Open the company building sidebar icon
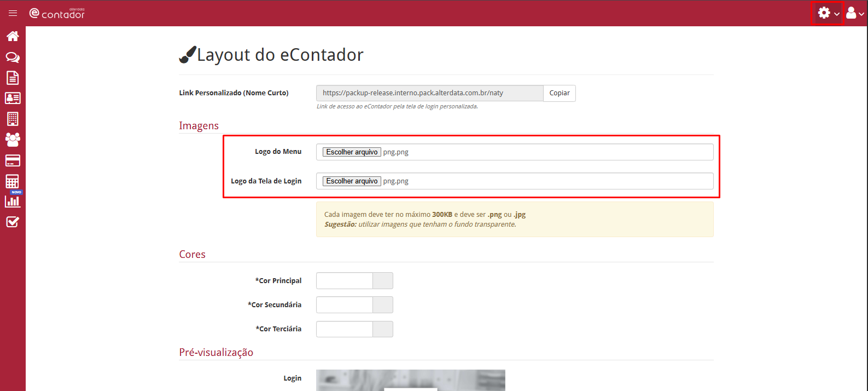Image resolution: width=868 pixels, height=391 pixels. (x=13, y=119)
